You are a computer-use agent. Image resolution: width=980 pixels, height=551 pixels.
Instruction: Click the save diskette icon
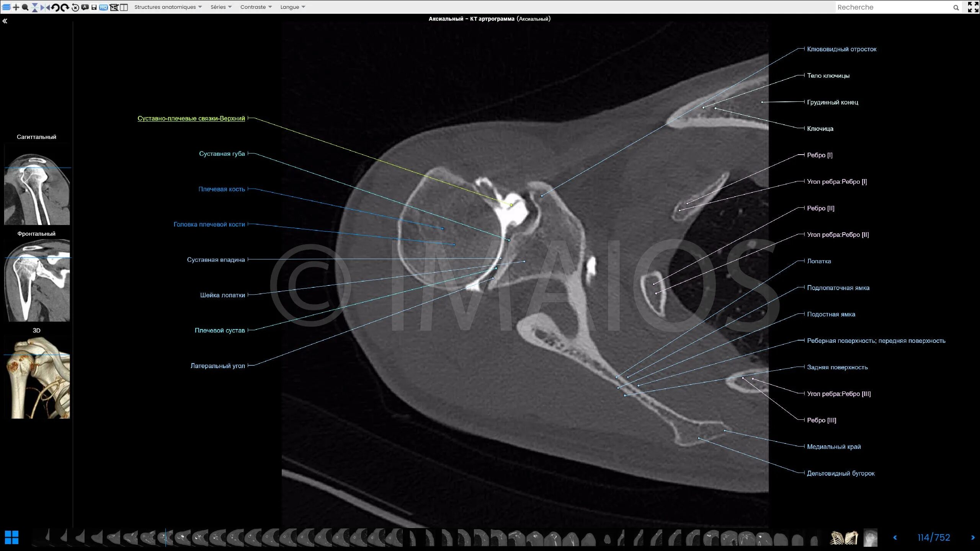click(x=94, y=7)
